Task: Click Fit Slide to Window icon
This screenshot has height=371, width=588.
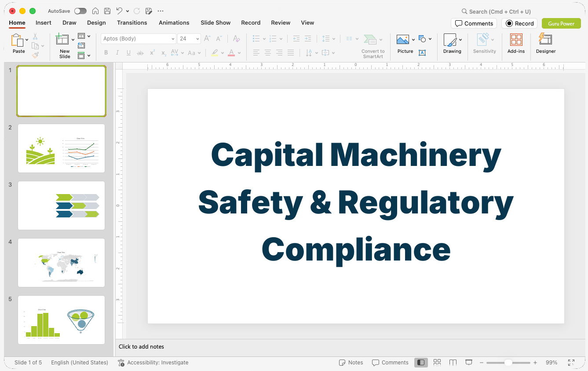Action: click(571, 363)
